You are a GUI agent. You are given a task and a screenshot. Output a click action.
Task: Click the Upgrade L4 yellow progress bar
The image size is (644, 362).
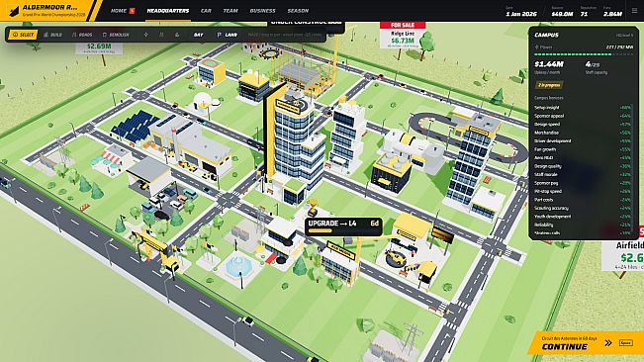(320, 231)
